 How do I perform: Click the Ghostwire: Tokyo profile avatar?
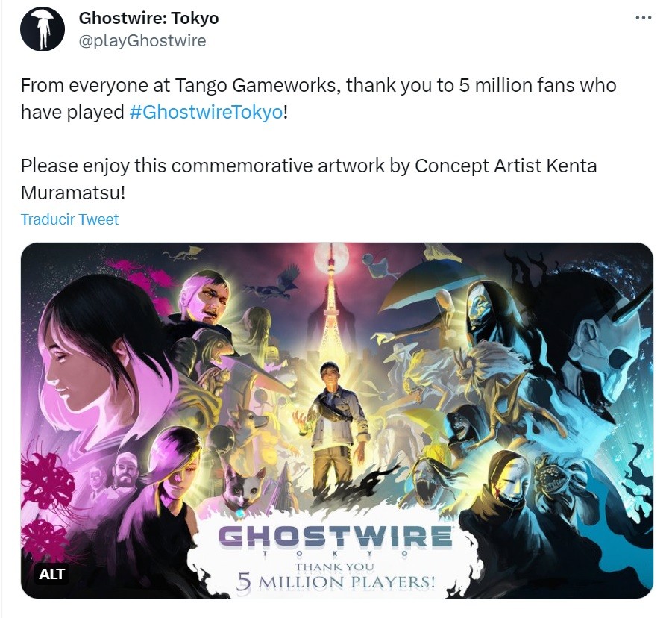(43, 30)
